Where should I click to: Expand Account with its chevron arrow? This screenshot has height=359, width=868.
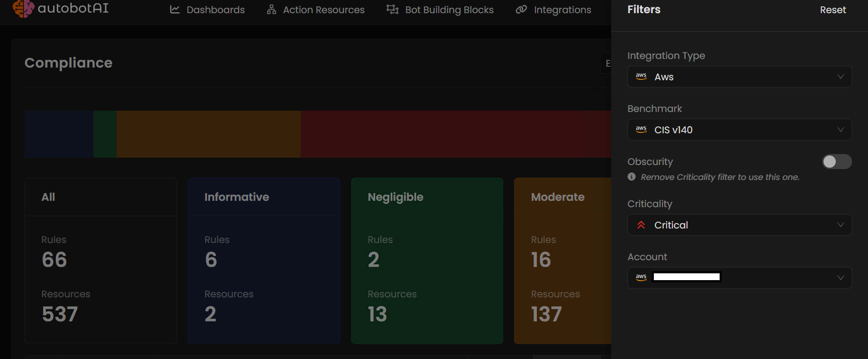tap(841, 278)
